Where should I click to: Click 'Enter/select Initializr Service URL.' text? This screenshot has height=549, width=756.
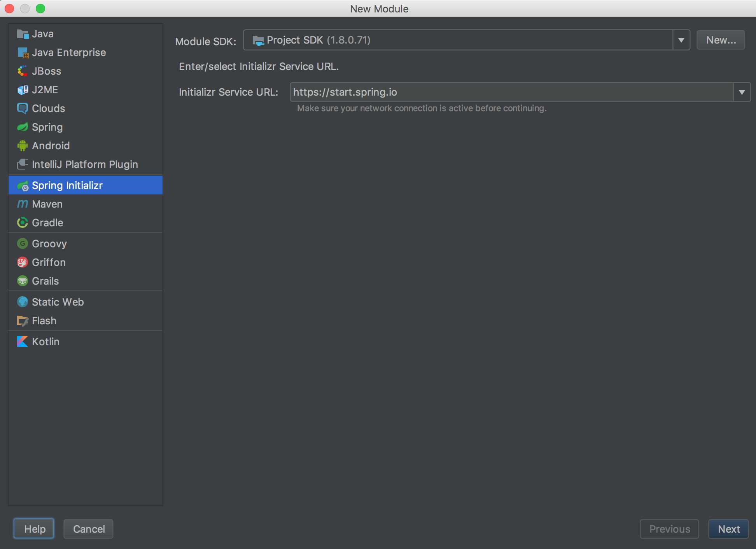[259, 66]
